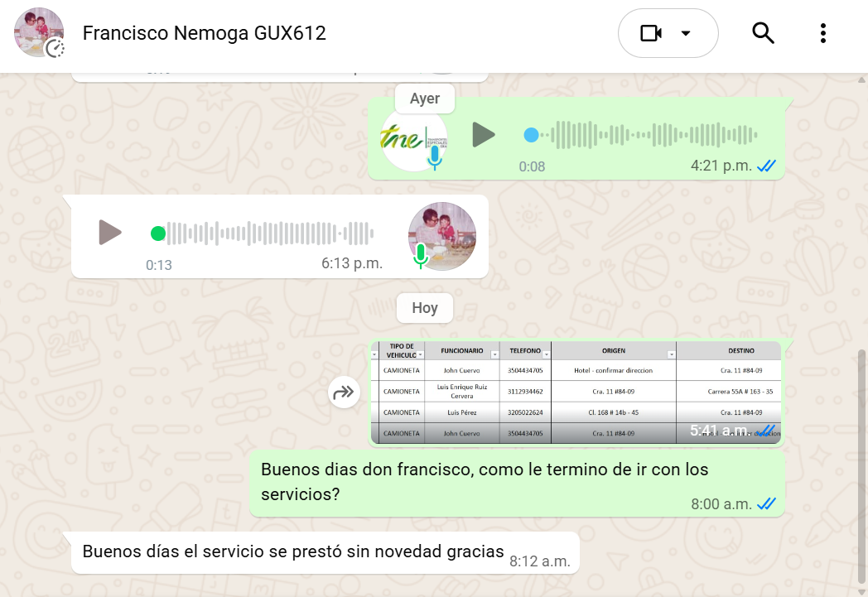Play the sent 0:08 voice message

(x=483, y=135)
